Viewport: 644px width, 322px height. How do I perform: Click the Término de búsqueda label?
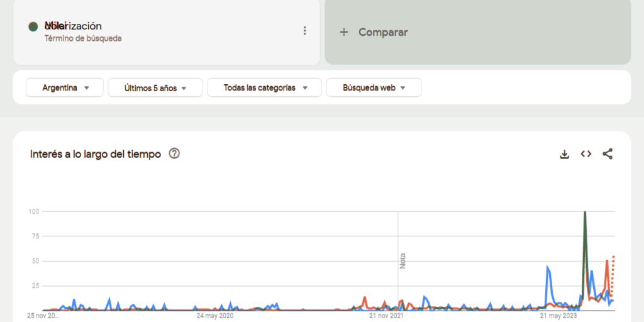83,38
